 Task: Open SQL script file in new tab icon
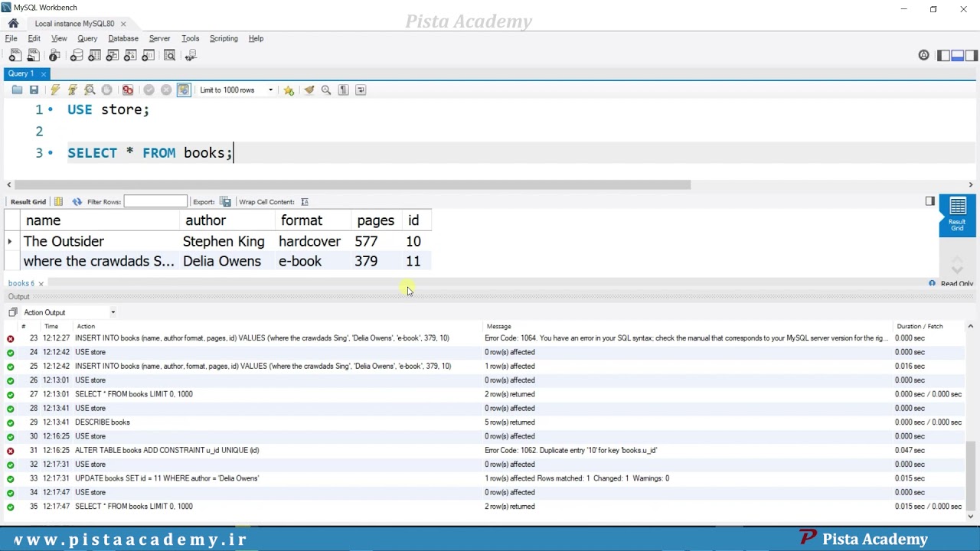pyautogui.click(x=33, y=55)
